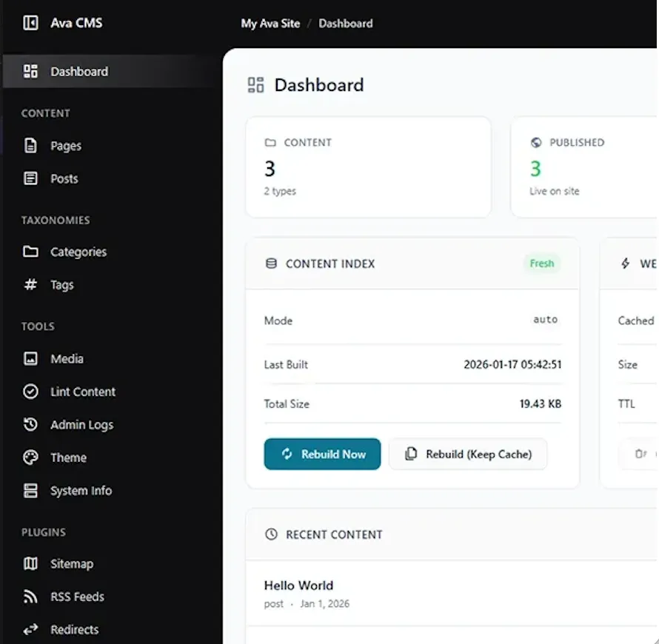Open the Dashboard menu item
This screenshot has width=659, height=644.
click(111, 71)
